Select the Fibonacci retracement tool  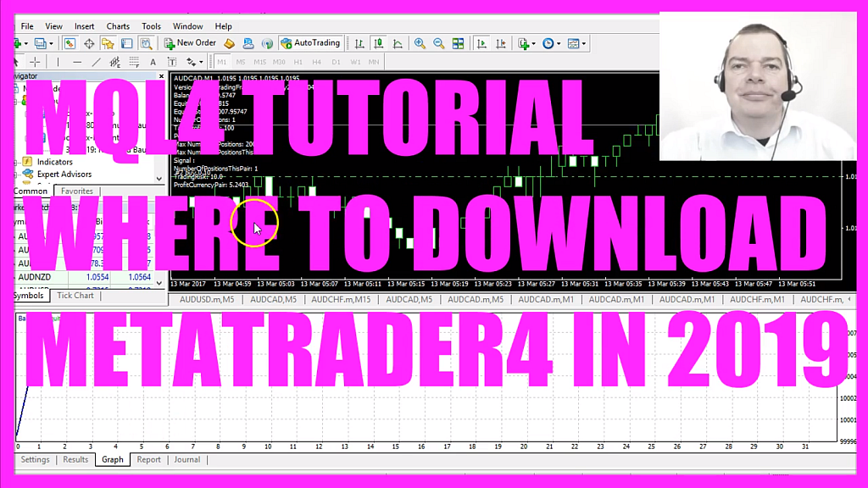tap(134, 62)
